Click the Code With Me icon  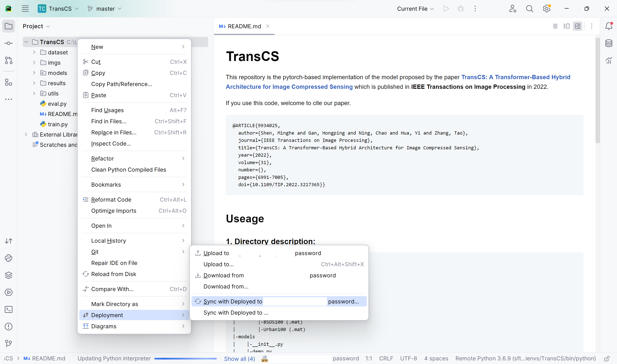click(x=513, y=9)
